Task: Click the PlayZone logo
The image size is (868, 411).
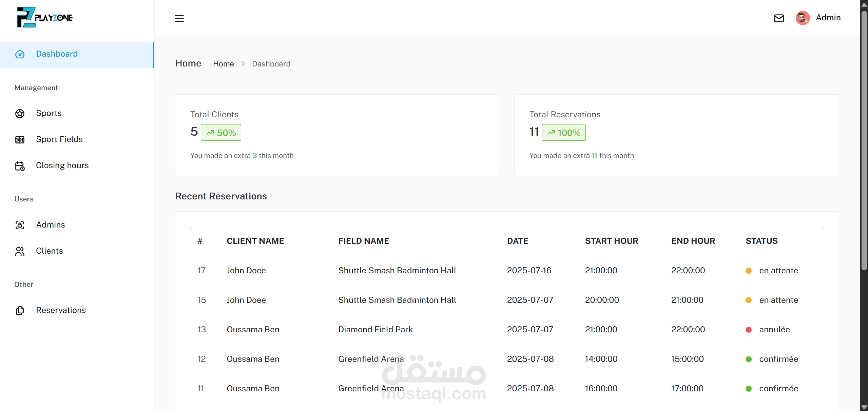Action: (x=44, y=17)
